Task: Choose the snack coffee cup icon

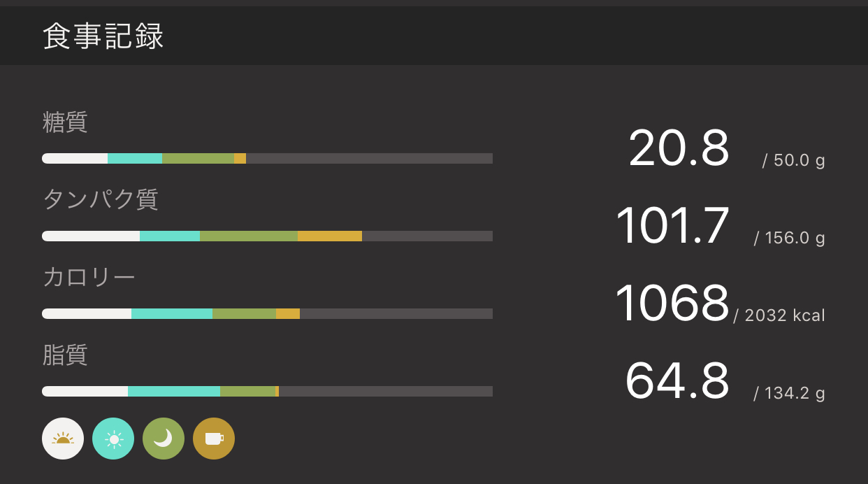Action: 214,439
